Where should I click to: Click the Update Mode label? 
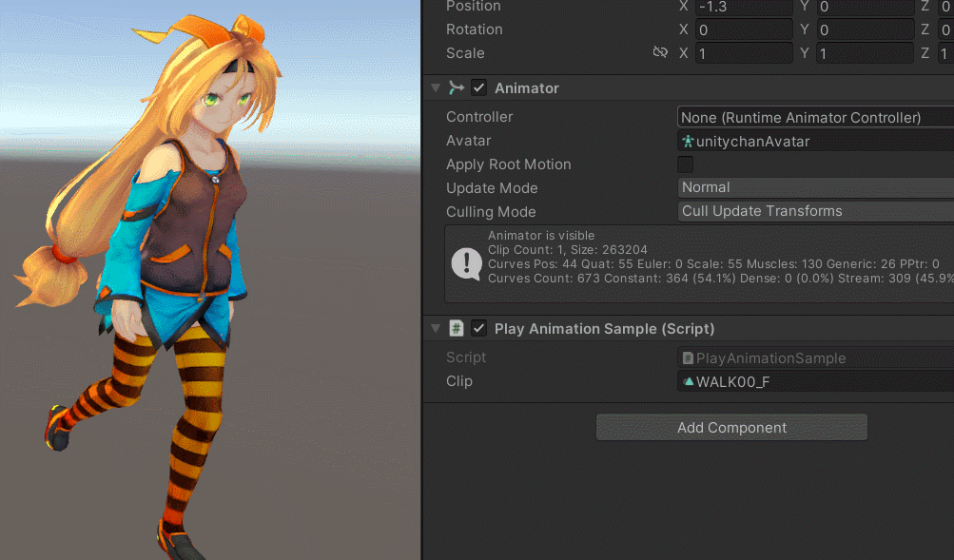492,188
